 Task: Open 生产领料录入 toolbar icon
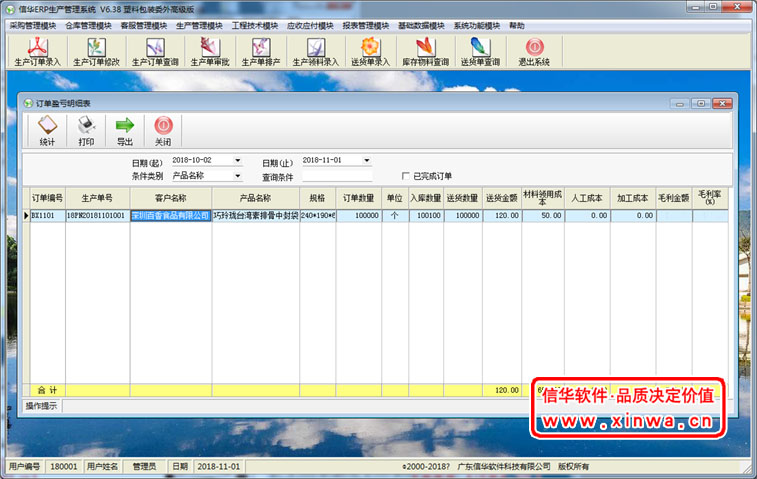pos(316,52)
